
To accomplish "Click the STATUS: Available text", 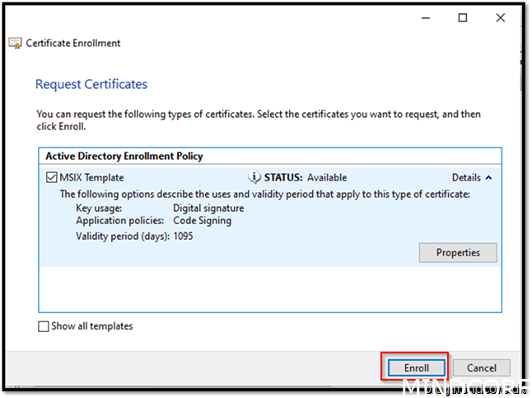I will pyautogui.click(x=305, y=177).
